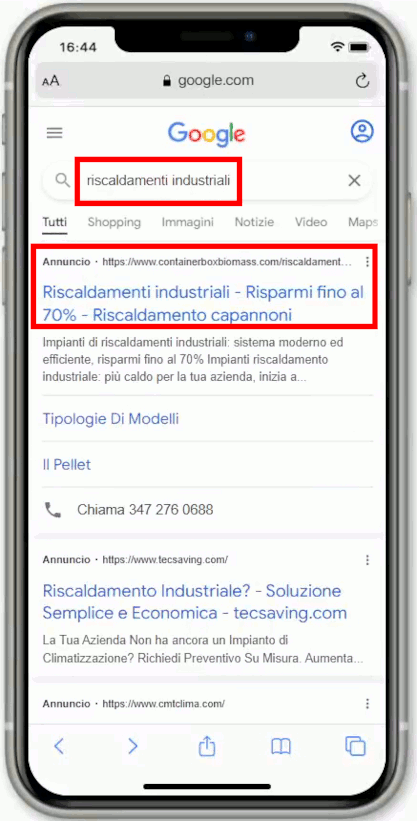This screenshot has width=417, height=821.
Task: Open the AA text size menu
Action: point(51,81)
